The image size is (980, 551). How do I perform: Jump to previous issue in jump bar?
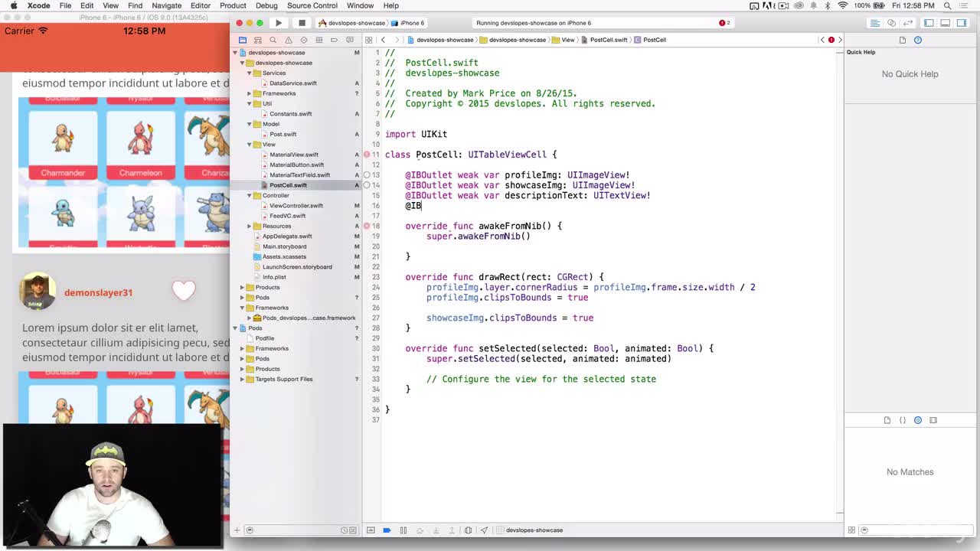tap(822, 40)
